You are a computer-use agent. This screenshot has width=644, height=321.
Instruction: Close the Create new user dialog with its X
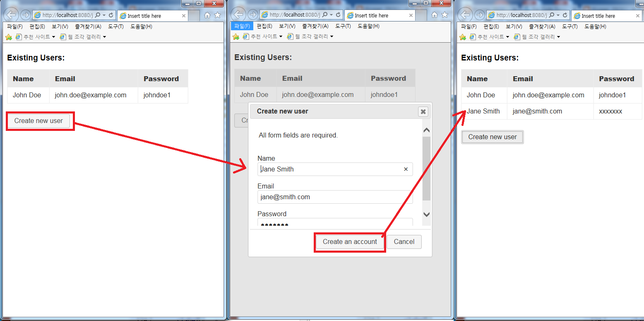tap(423, 111)
